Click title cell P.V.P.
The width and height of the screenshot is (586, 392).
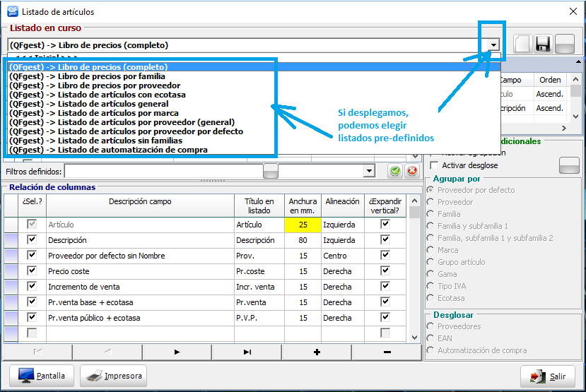coord(259,318)
